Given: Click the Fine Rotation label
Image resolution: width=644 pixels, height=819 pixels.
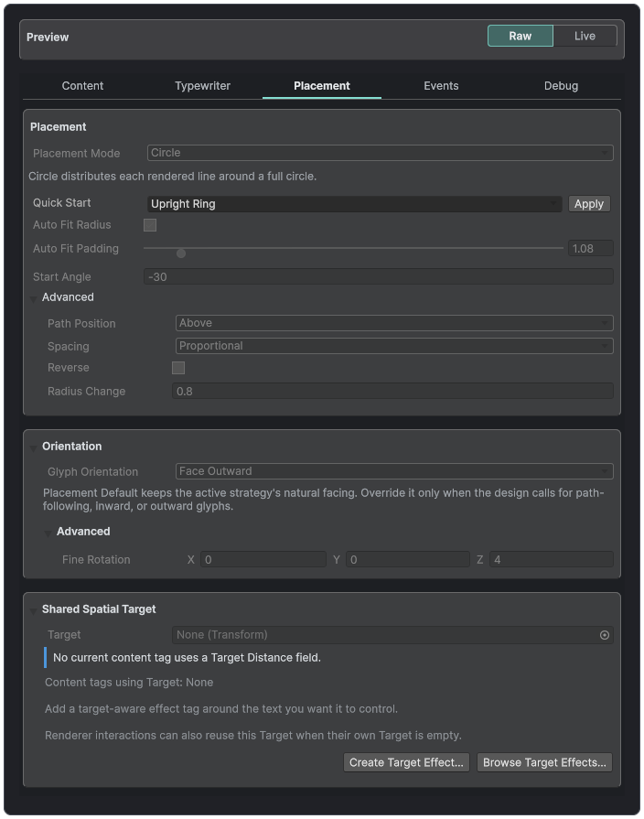Looking at the screenshot, I should point(96,560).
